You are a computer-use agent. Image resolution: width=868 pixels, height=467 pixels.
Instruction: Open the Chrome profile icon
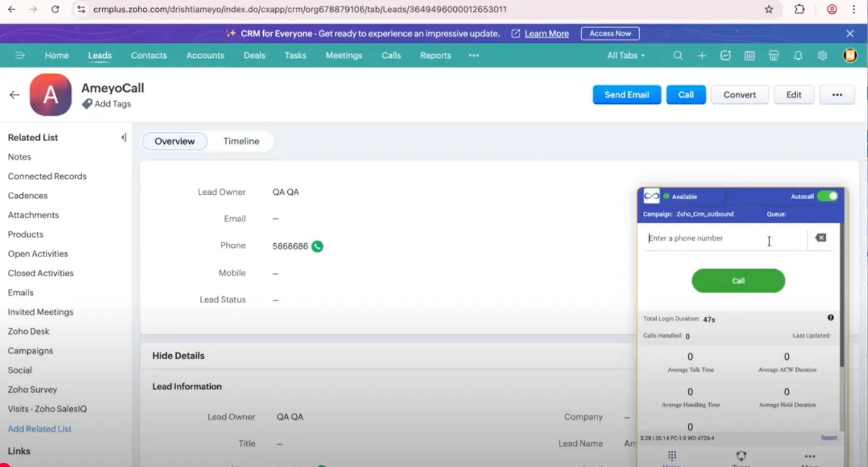pos(832,9)
